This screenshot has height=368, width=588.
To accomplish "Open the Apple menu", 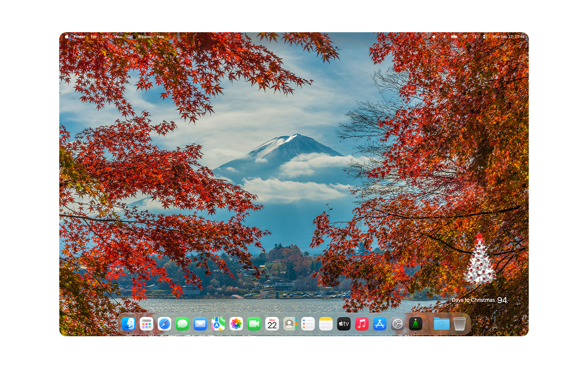I will point(67,37).
